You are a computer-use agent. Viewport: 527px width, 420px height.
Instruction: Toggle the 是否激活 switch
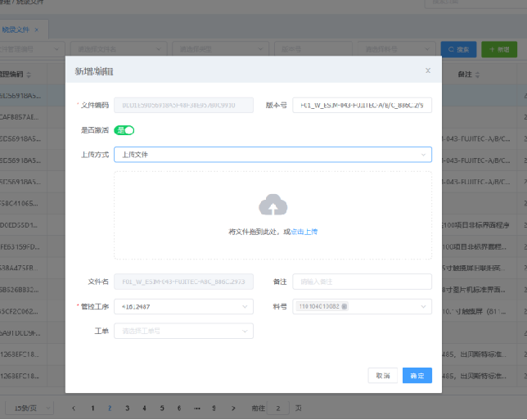[x=125, y=129]
